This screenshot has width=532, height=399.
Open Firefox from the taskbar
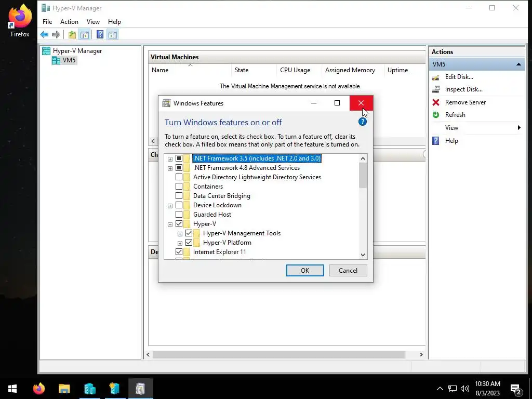click(x=38, y=389)
